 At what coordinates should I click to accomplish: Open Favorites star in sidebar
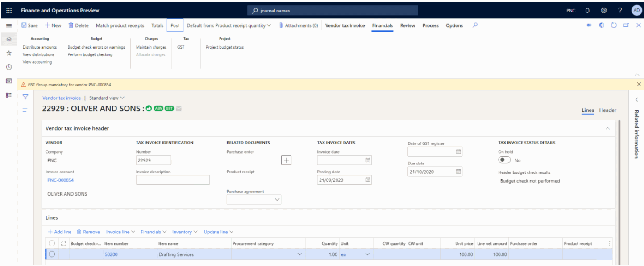pyautogui.click(x=8, y=53)
